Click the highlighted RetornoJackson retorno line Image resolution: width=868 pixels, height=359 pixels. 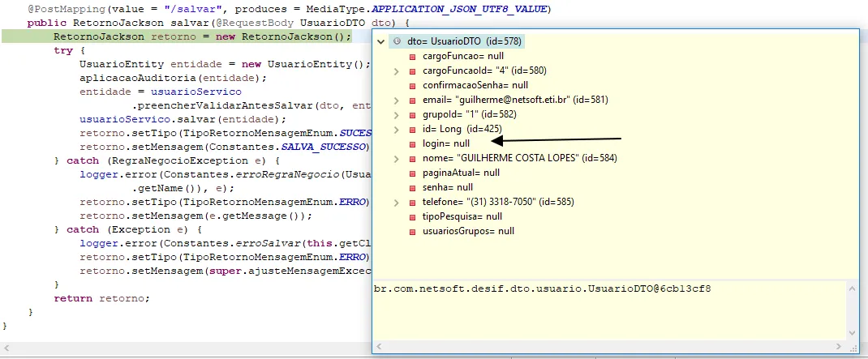203,36
